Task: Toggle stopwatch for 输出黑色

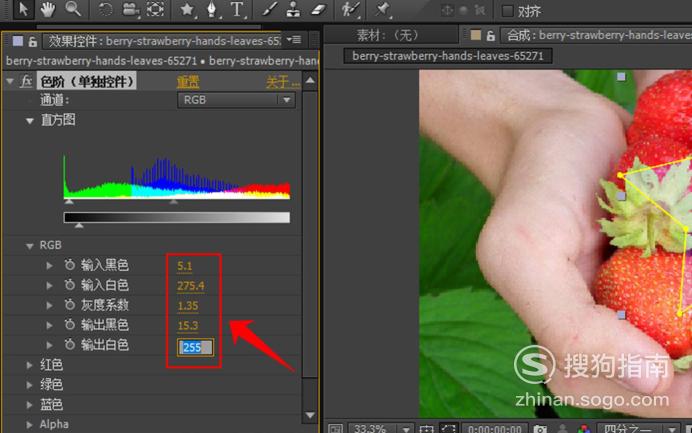Action: tap(69, 324)
